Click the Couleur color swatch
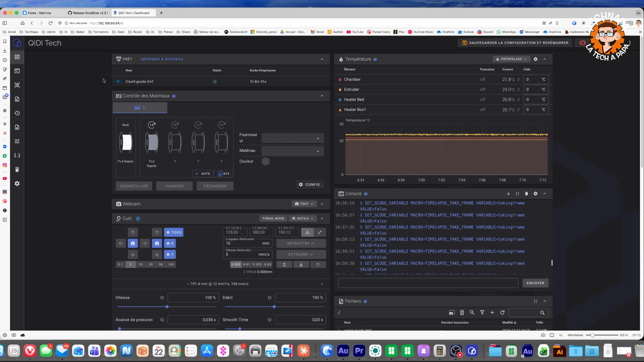The width and height of the screenshot is (644, 362). (x=265, y=161)
